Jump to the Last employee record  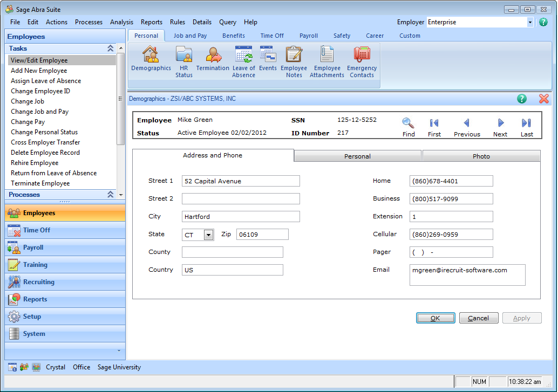point(527,123)
